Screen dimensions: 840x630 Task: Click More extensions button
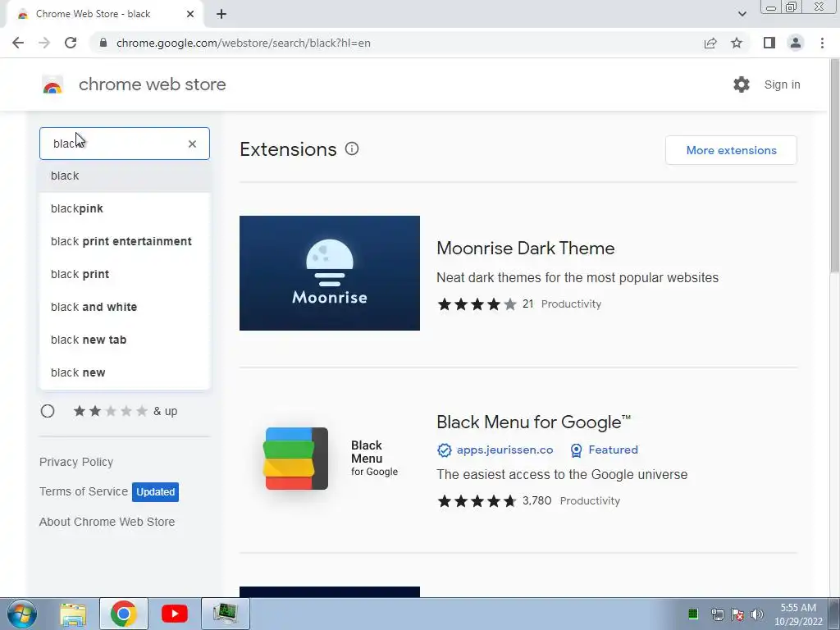pos(731,150)
